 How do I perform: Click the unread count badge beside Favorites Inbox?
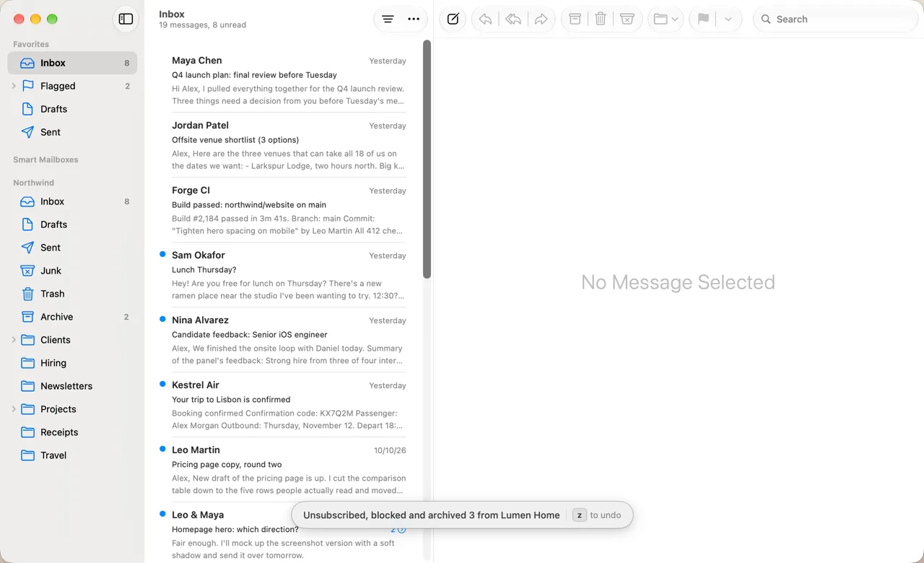click(127, 63)
